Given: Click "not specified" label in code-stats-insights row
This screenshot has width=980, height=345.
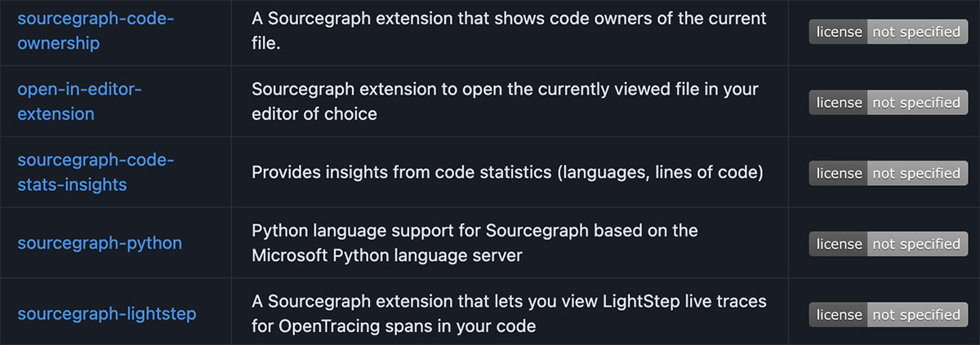Looking at the screenshot, I should 917,173.
